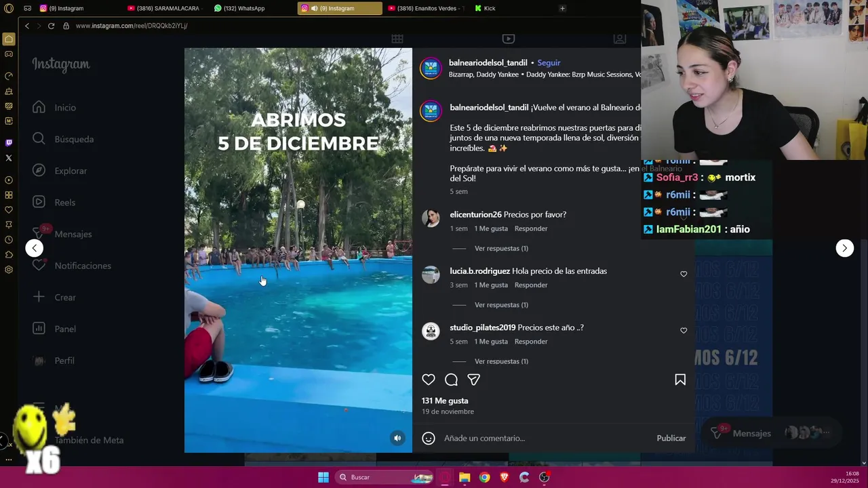Screen dimensions: 868x488
Task: Open Twitch in the Opera GX sidebar
Action: point(9,143)
